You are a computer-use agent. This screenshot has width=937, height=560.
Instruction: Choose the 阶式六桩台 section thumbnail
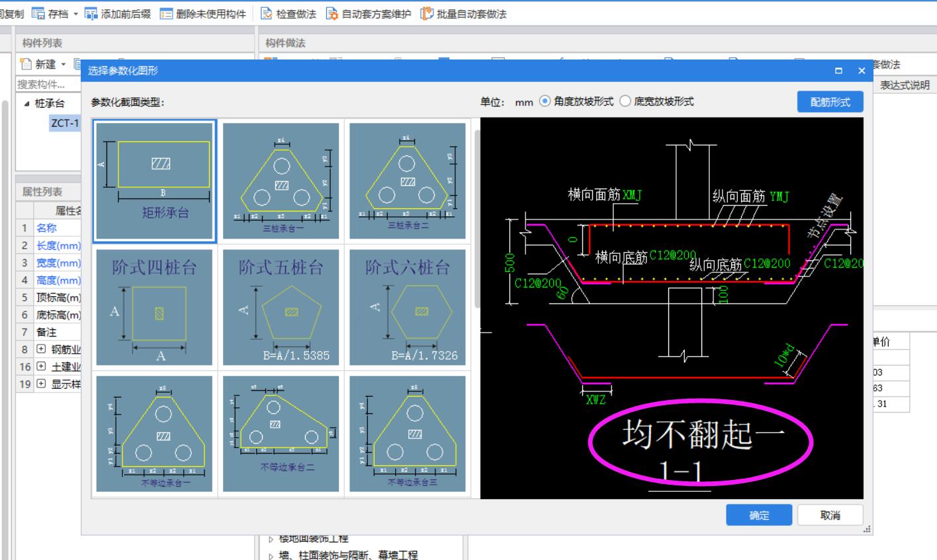tap(408, 307)
